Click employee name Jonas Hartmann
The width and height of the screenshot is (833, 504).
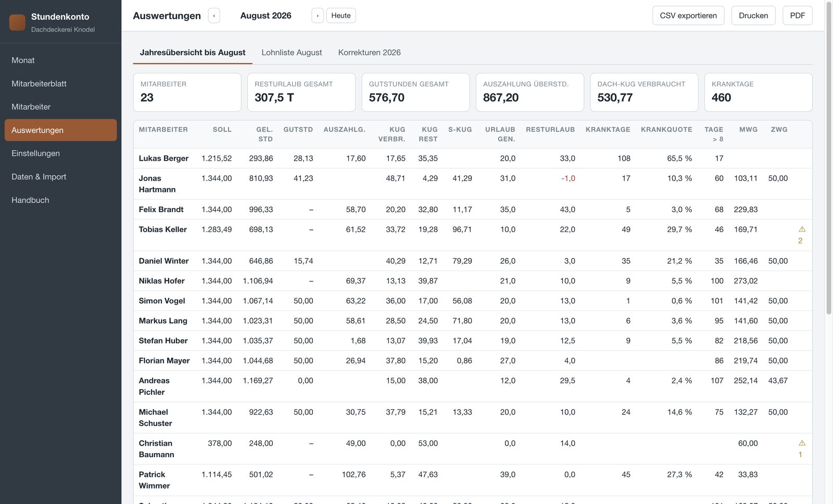pos(157,184)
